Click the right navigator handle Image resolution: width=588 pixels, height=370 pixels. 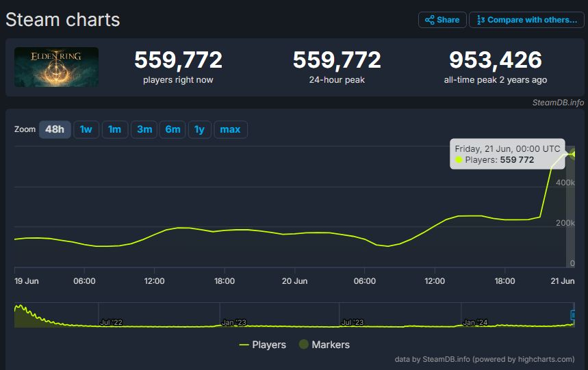pos(573,315)
